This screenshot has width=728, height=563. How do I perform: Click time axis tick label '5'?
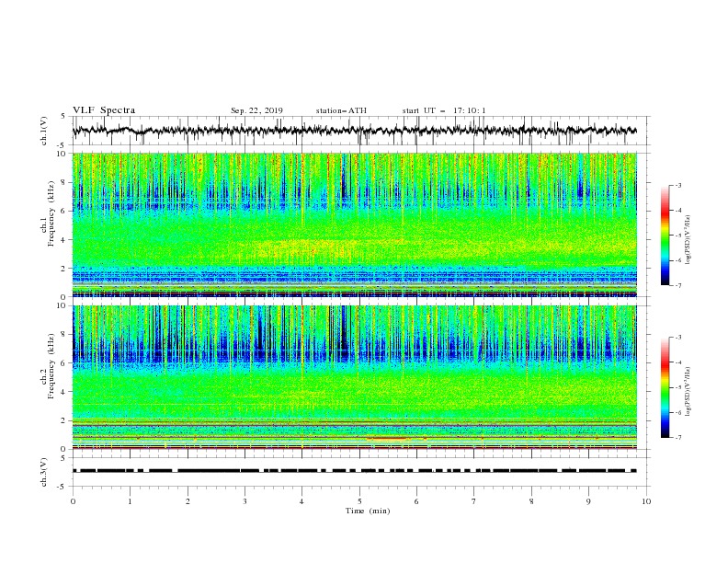click(x=359, y=501)
